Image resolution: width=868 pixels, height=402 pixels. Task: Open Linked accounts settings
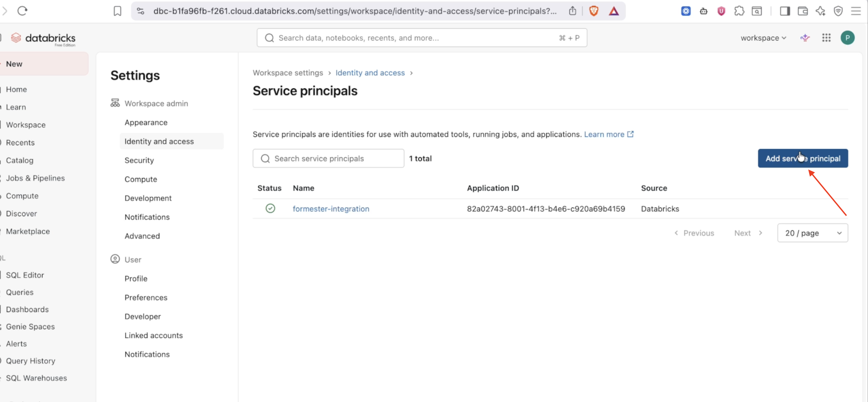point(154,335)
